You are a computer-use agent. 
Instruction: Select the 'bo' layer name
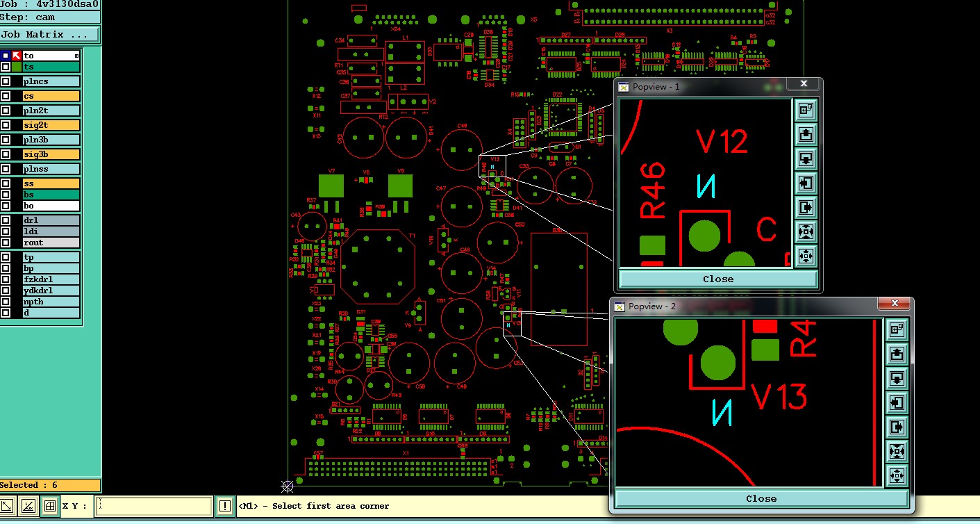click(51, 206)
